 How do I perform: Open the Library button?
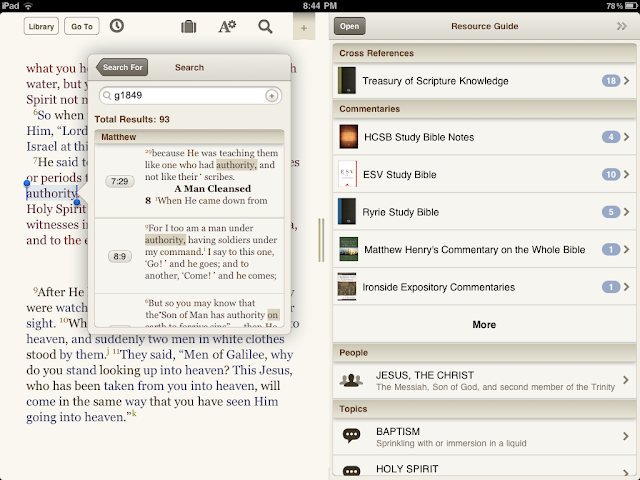coord(41,27)
